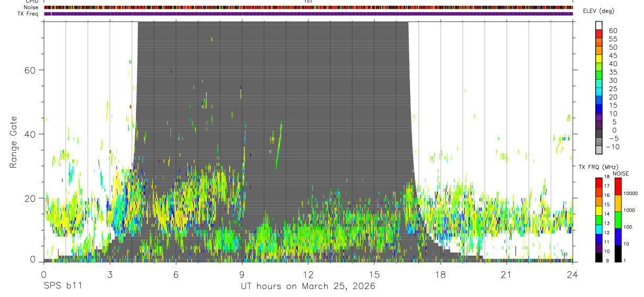644x297 pixels.
Task: Select the '60' label on ELEV scale
Action: tap(613, 30)
